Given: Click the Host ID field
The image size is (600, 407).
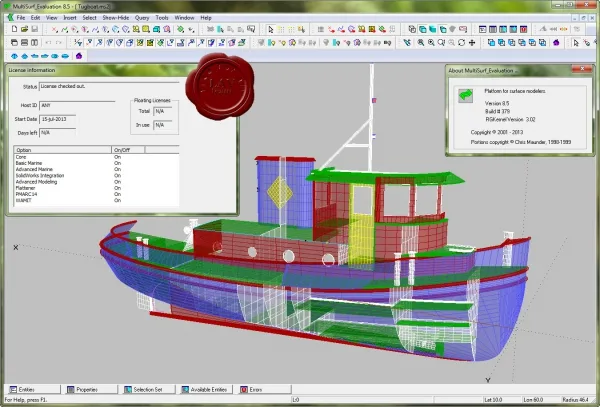Looking at the screenshot, I should point(77,105).
